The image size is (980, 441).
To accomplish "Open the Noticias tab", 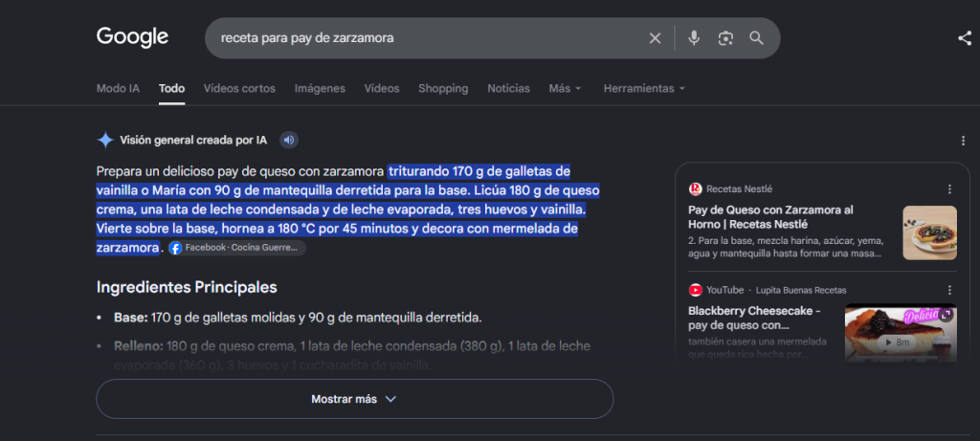I will pyautogui.click(x=509, y=89).
